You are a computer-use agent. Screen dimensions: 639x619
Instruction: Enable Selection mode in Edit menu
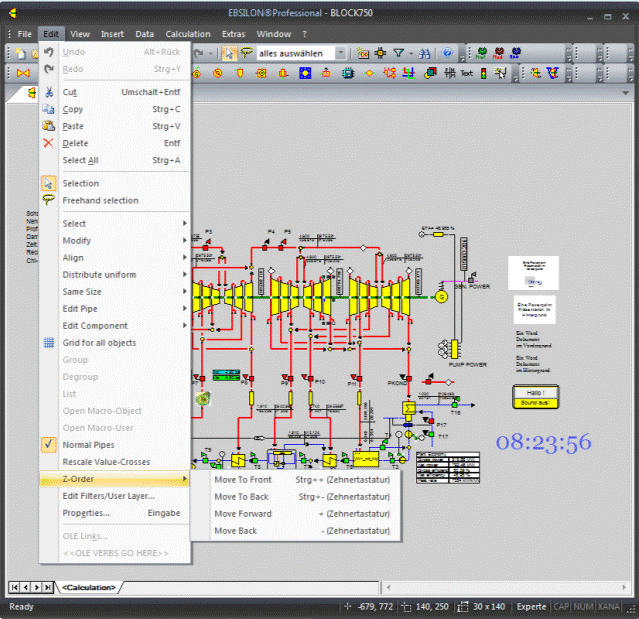(x=81, y=183)
